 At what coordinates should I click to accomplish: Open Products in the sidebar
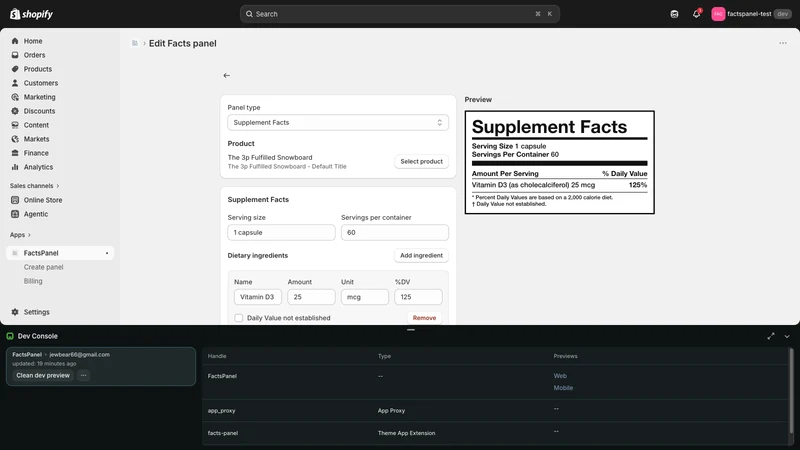(x=38, y=69)
